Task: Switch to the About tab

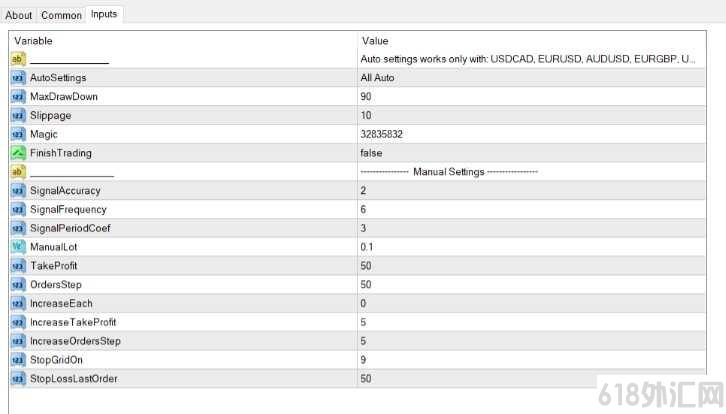Action: click(19, 15)
